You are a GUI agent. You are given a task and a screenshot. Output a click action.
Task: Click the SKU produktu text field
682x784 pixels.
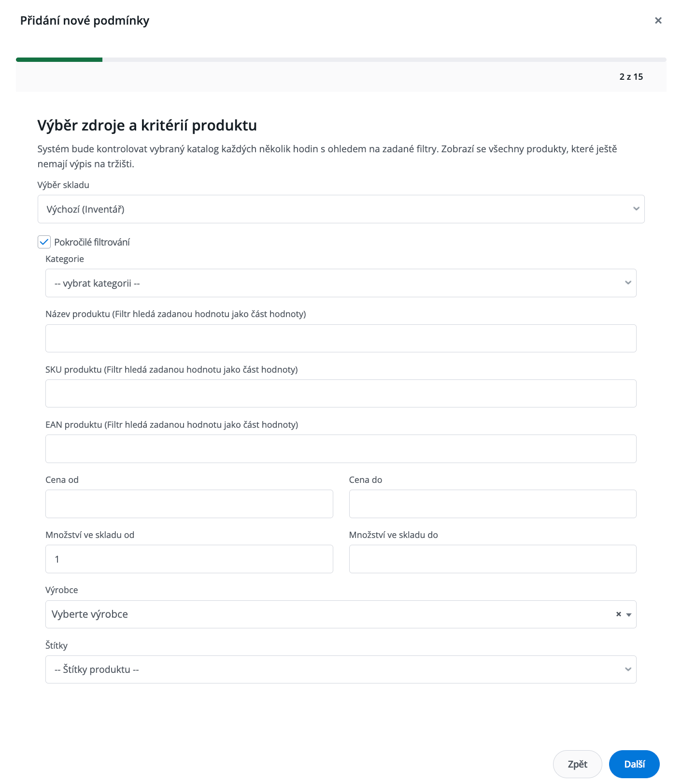pyautogui.click(x=341, y=393)
